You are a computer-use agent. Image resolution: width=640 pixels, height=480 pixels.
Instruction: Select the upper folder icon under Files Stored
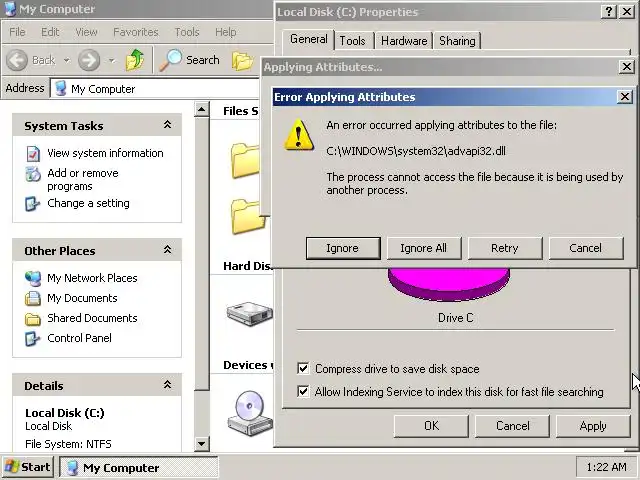point(245,160)
